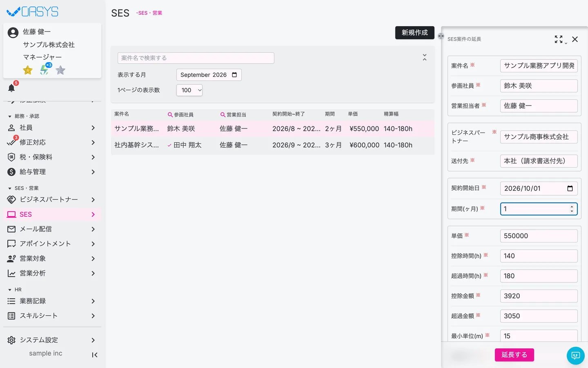
Task: Open the 社員 menu
Action: click(x=52, y=128)
